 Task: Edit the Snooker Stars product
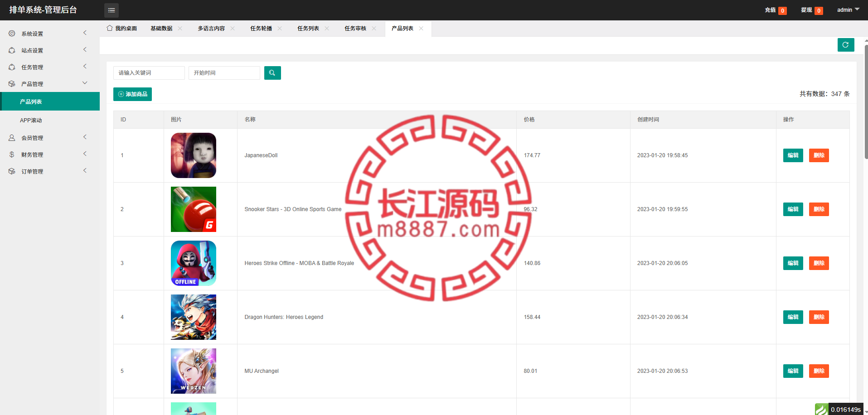pyautogui.click(x=793, y=209)
